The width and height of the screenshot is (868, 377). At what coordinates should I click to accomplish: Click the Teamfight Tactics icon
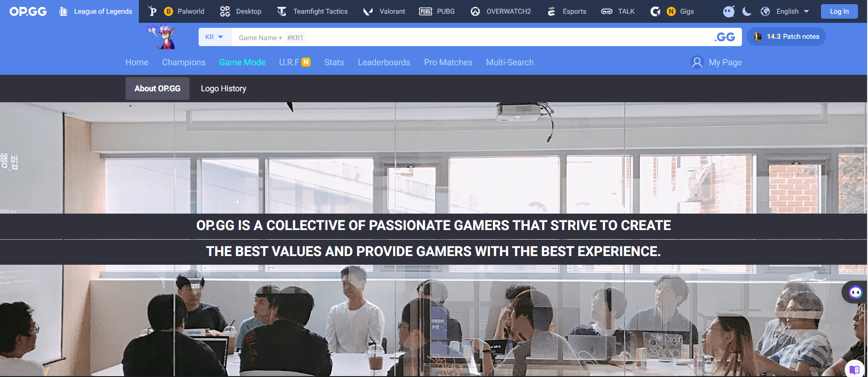click(x=282, y=11)
